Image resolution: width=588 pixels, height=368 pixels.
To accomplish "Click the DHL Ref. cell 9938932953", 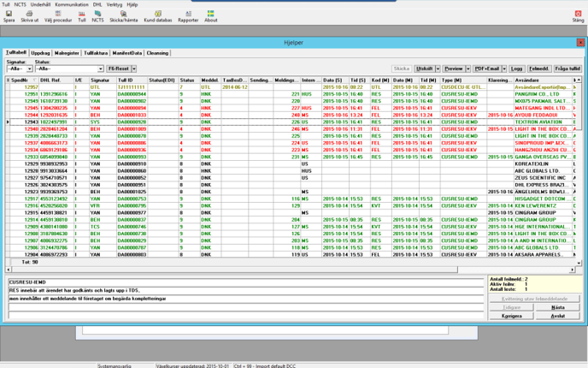I will point(56,164).
